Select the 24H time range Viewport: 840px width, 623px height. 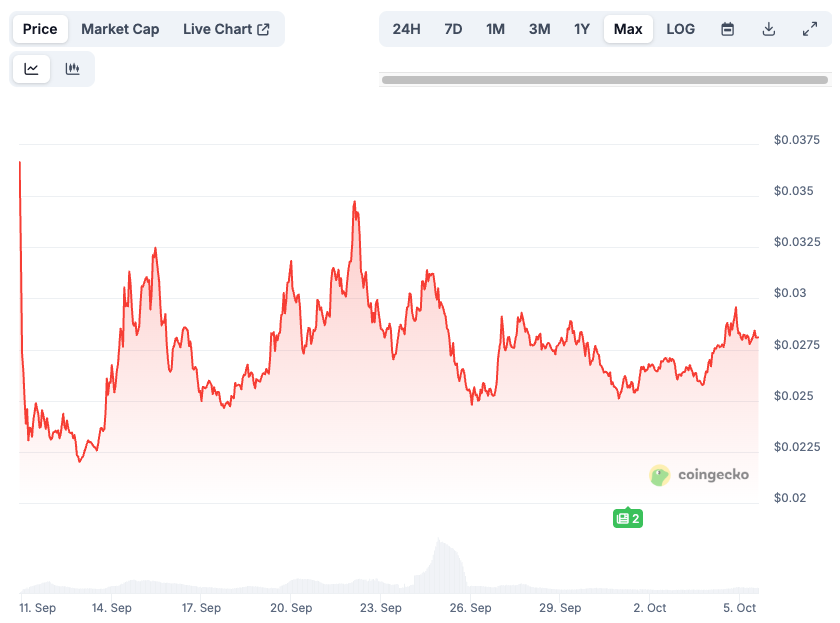(406, 29)
